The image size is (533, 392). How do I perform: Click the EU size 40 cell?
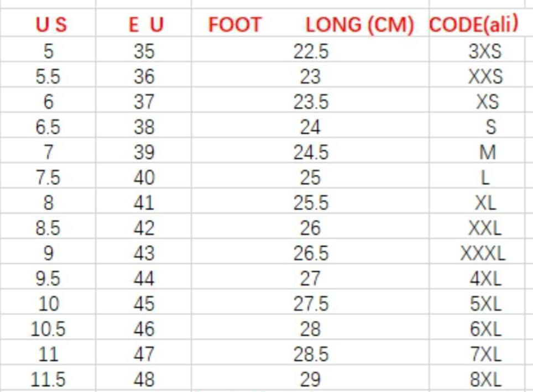[x=144, y=177]
